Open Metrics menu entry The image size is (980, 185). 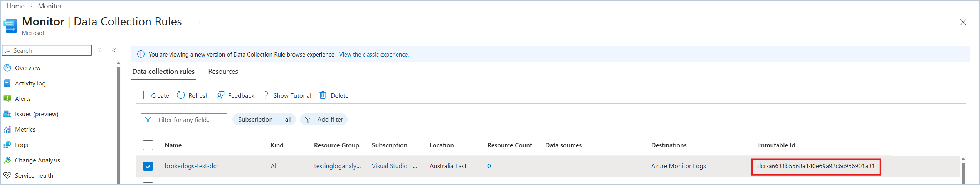(25, 129)
